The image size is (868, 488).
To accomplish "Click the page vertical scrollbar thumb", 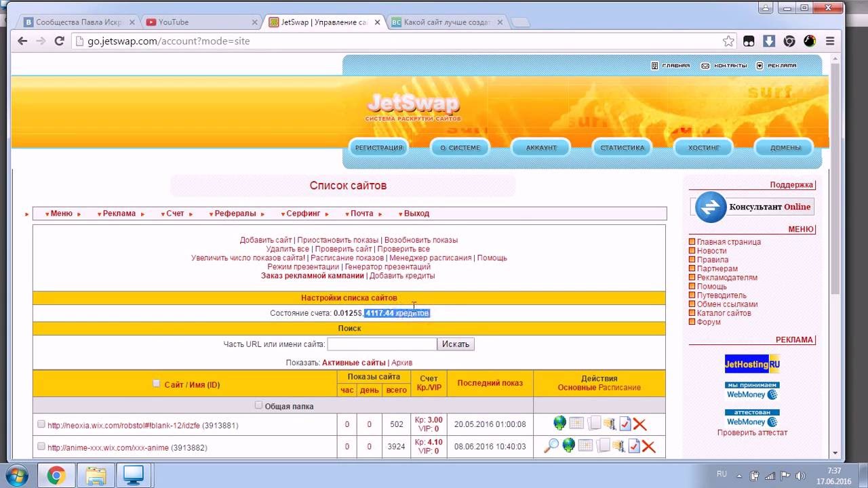I will [835, 180].
